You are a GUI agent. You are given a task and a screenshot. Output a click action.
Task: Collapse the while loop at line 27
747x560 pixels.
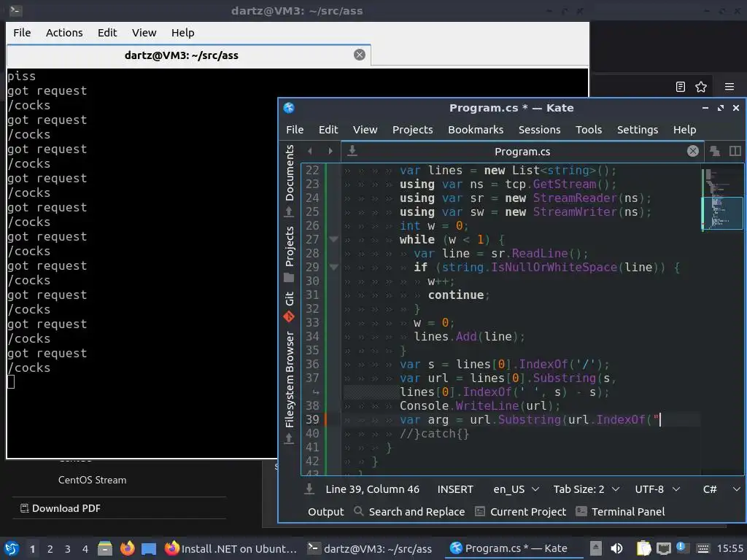[x=333, y=239]
